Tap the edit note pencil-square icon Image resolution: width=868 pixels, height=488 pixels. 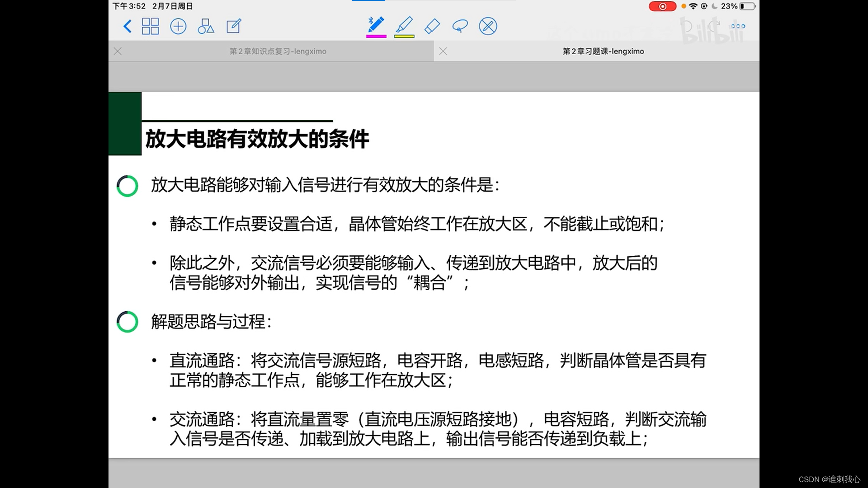coord(234,26)
